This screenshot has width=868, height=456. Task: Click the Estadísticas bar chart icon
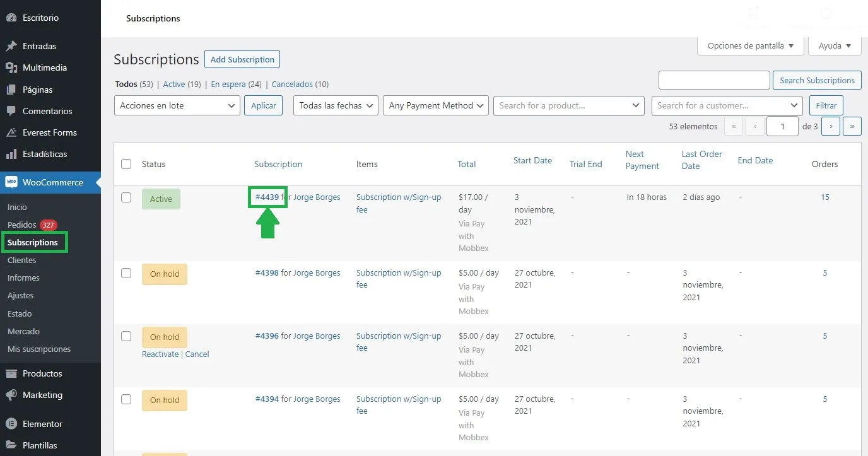[11, 154]
